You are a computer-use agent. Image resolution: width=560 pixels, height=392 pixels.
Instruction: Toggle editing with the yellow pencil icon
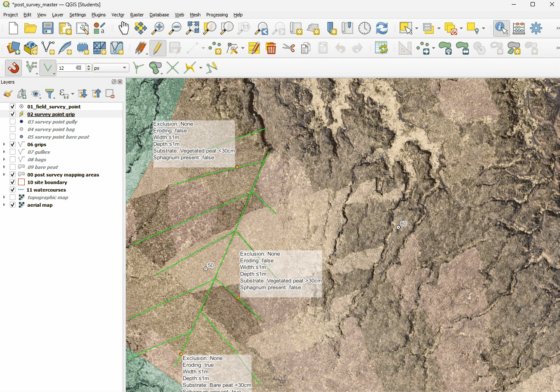pyautogui.click(x=157, y=48)
